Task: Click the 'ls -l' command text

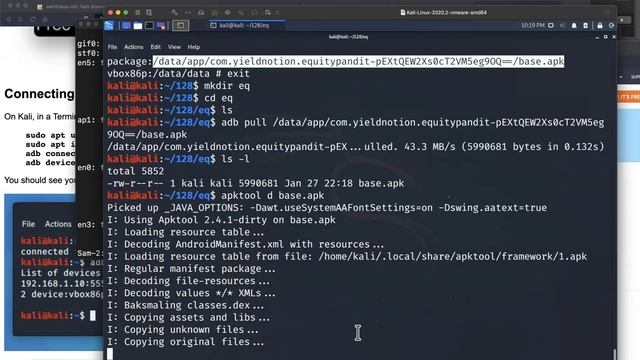Action: coord(236,159)
